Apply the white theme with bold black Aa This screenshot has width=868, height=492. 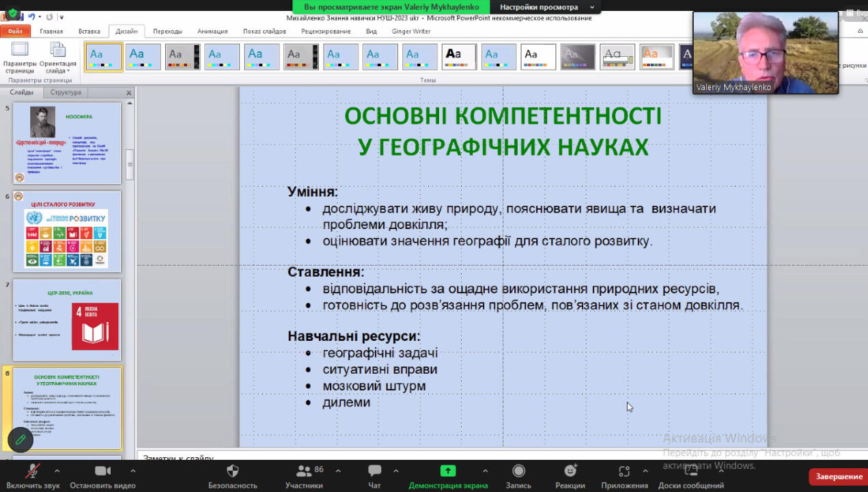point(460,57)
